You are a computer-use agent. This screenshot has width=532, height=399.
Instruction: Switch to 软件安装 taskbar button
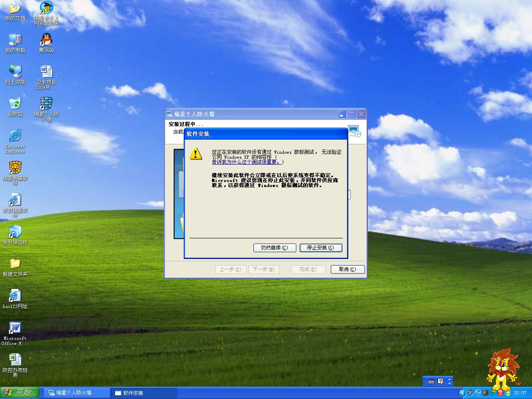(x=144, y=393)
